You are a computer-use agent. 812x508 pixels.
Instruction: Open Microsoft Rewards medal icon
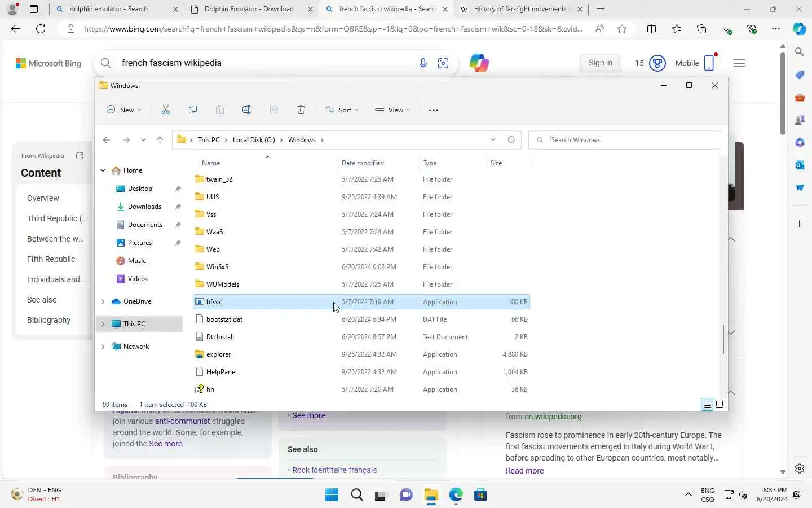point(657,63)
